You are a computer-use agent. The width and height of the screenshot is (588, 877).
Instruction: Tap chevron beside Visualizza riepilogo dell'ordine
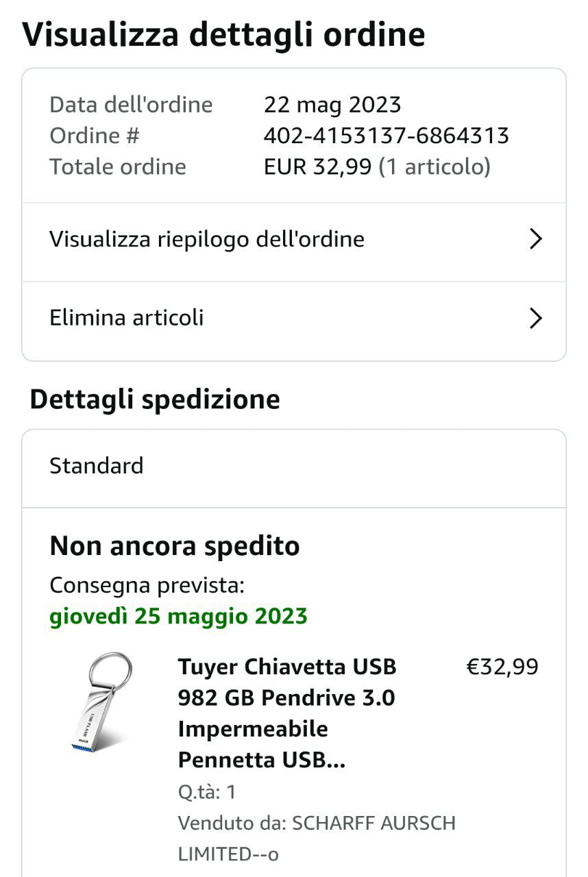click(x=536, y=239)
